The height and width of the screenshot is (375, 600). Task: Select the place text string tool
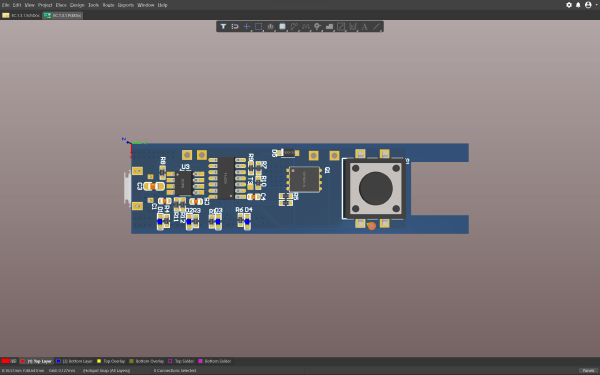[365, 26]
